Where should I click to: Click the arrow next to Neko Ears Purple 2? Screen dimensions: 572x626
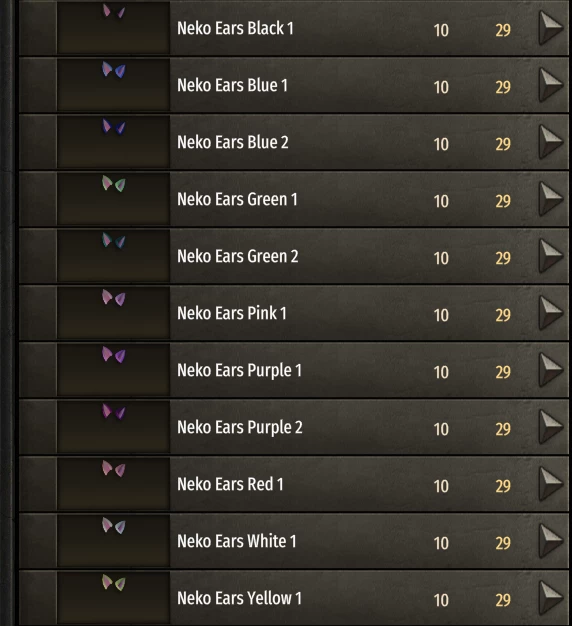(x=551, y=427)
